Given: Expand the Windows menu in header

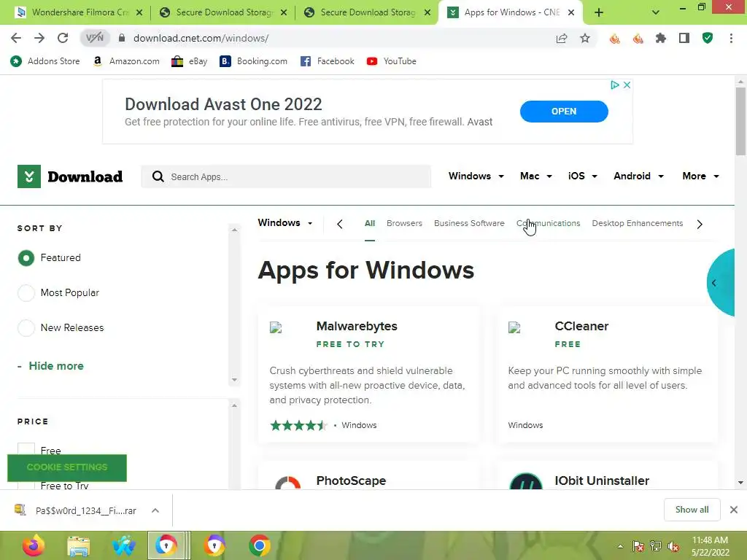Looking at the screenshot, I should [x=476, y=176].
